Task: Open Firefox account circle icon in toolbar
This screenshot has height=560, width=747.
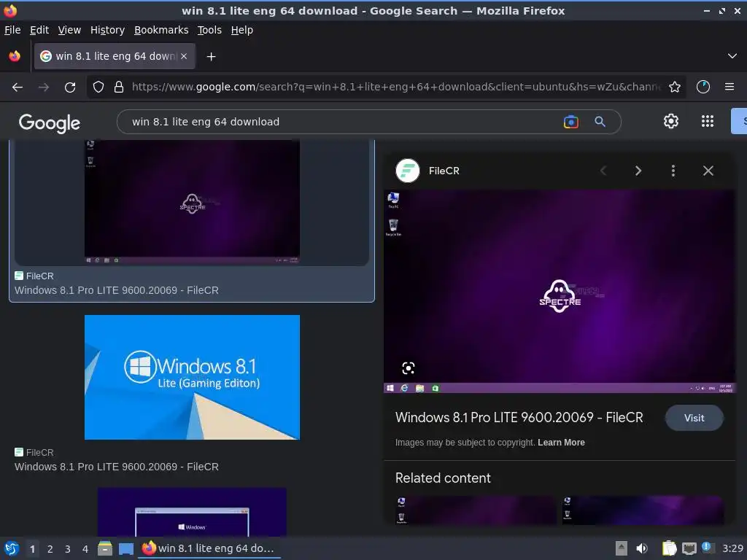Action: coord(703,87)
